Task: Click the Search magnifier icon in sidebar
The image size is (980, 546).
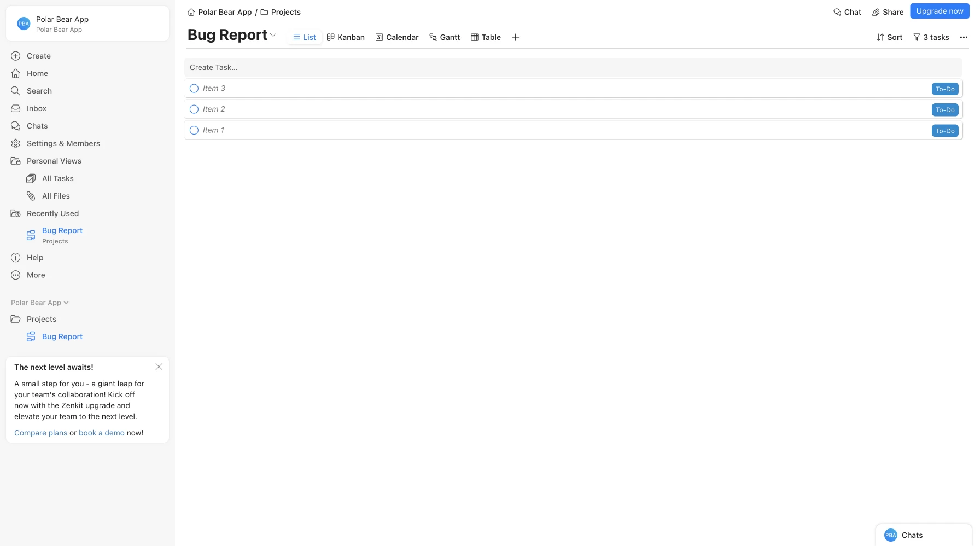Action: point(16,91)
